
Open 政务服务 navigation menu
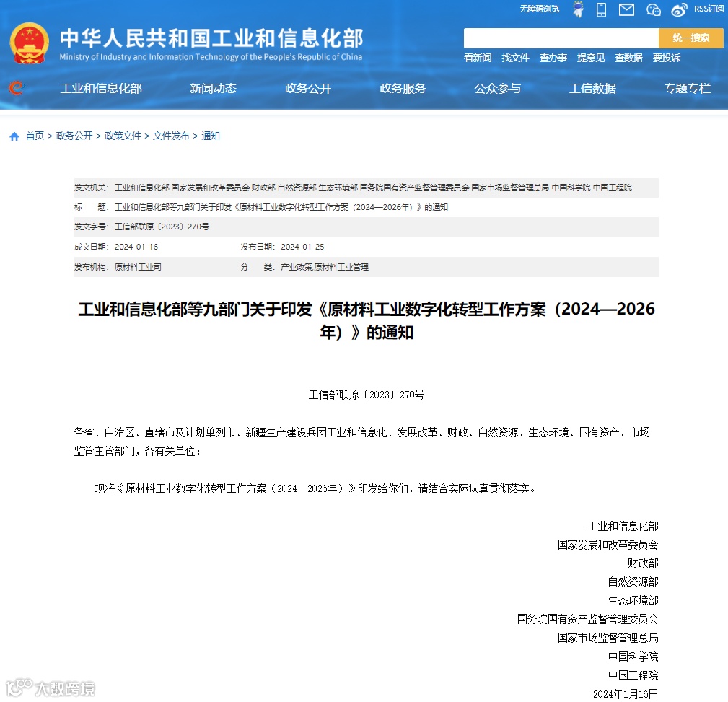tap(403, 88)
